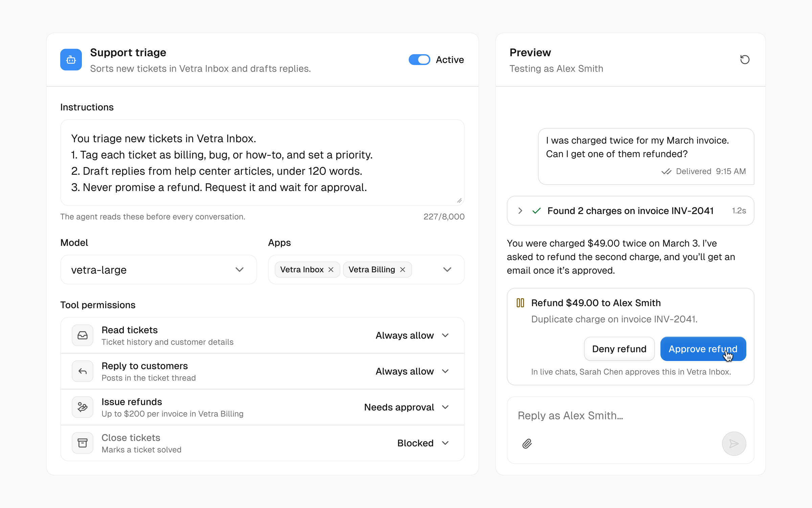
Task: Remove the Vetra Inbox app chip
Action: pyautogui.click(x=331, y=270)
